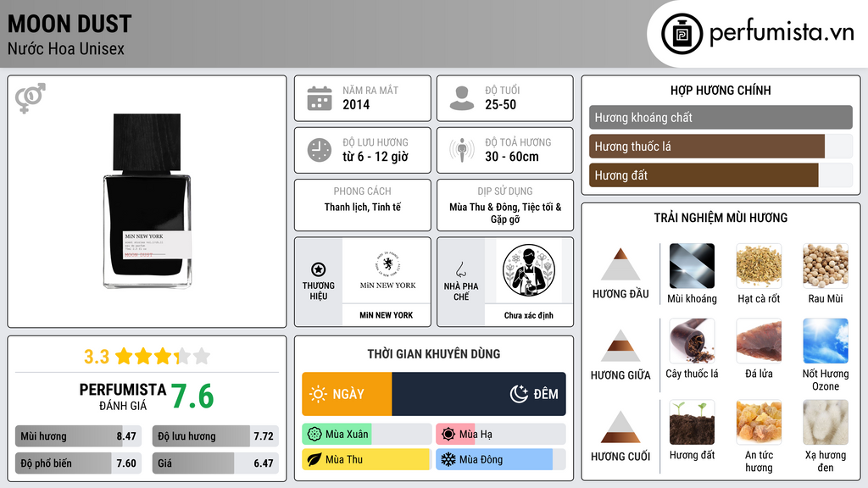Click the Thời gian khuyên dùng heading
This screenshot has width=868, height=488.
[434, 353]
